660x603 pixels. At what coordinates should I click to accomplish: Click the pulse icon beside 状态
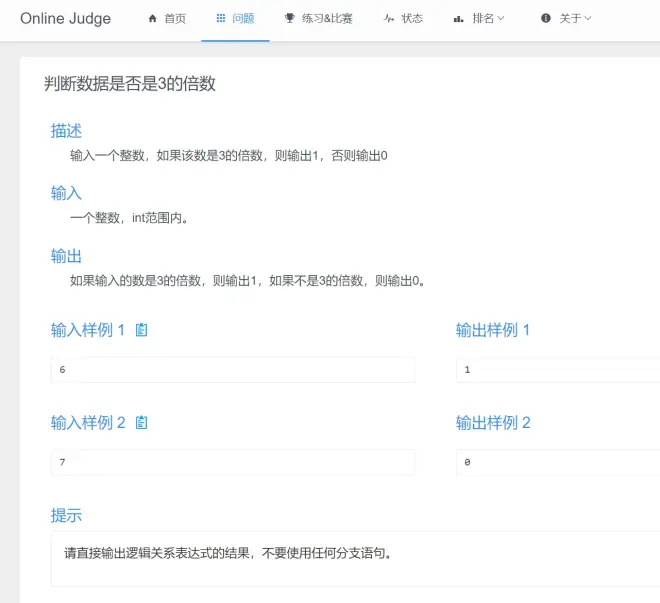click(x=388, y=19)
